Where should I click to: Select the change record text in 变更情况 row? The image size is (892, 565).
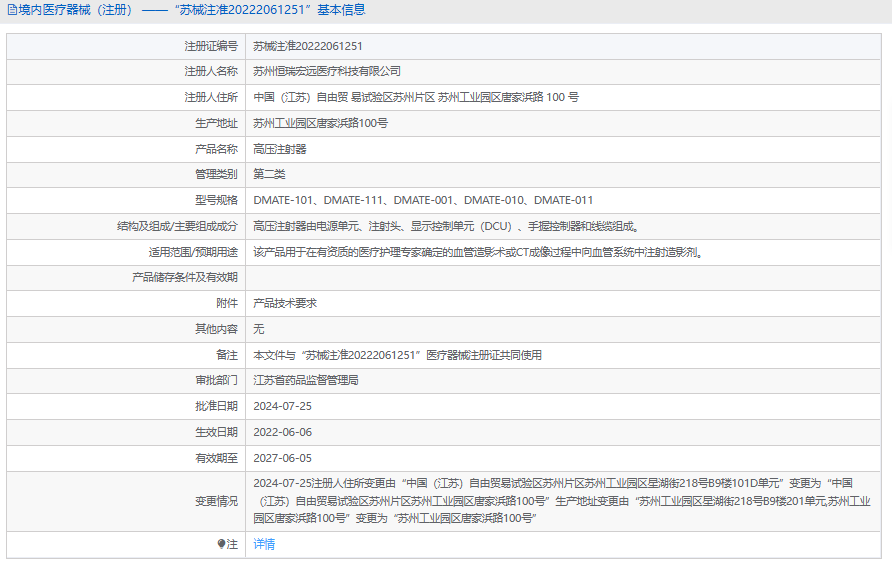click(562, 501)
